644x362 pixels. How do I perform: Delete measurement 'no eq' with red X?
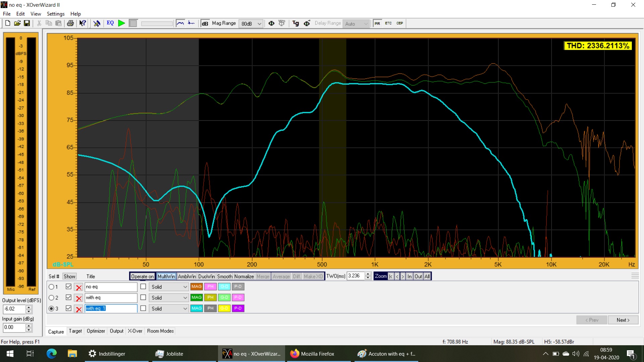pos(79,287)
